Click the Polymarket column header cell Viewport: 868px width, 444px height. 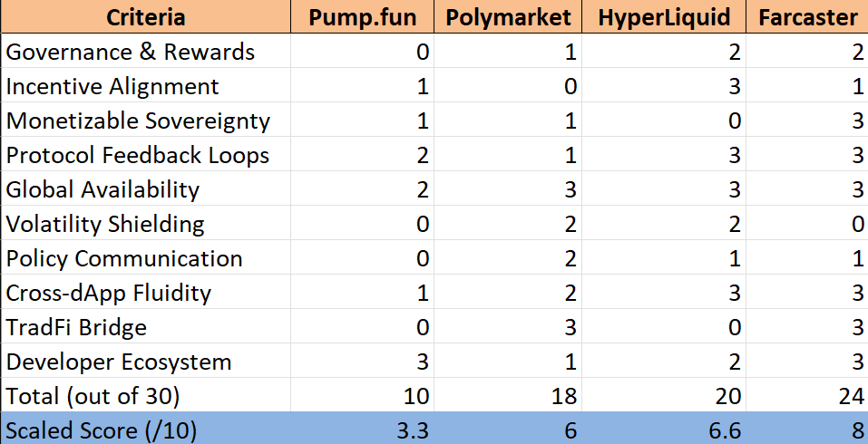point(508,16)
